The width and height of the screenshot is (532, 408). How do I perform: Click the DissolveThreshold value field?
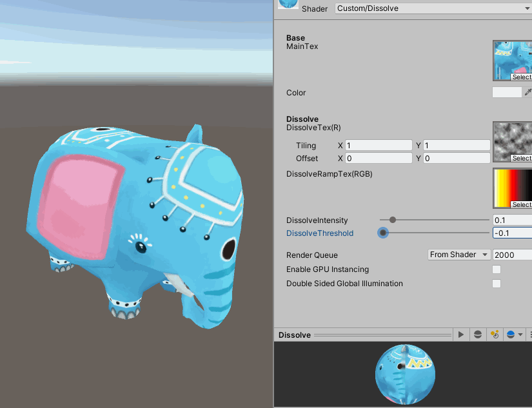[x=512, y=233]
